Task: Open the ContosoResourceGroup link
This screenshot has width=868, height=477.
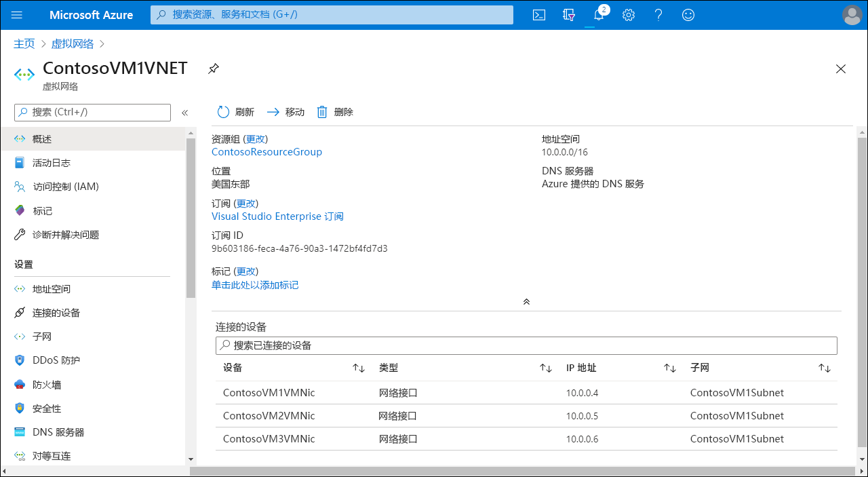Action: click(x=267, y=151)
